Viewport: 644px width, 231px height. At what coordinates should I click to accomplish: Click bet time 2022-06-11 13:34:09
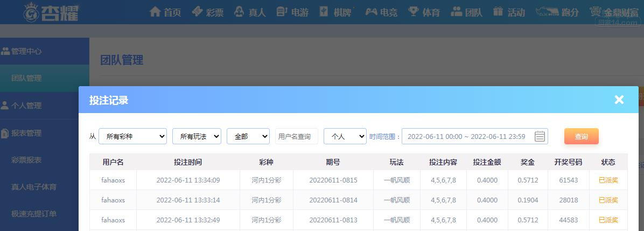(188, 180)
